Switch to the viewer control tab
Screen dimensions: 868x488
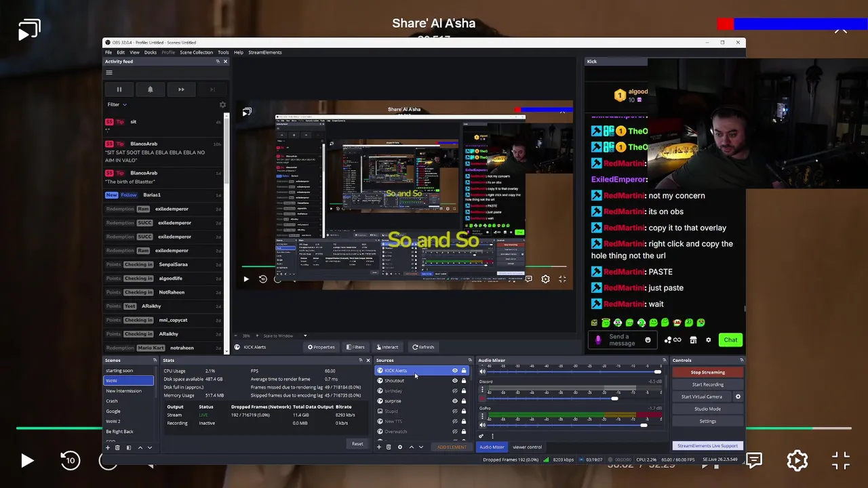pyautogui.click(x=527, y=447)
